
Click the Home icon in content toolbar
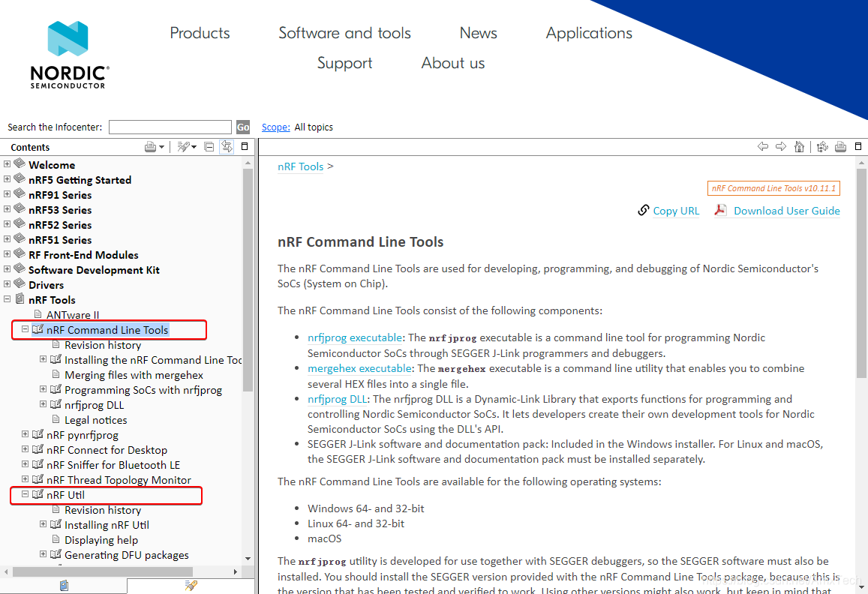(x=799, y=147)
